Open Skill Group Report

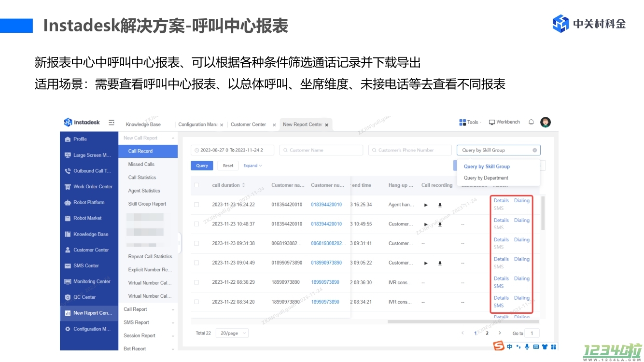147,204
